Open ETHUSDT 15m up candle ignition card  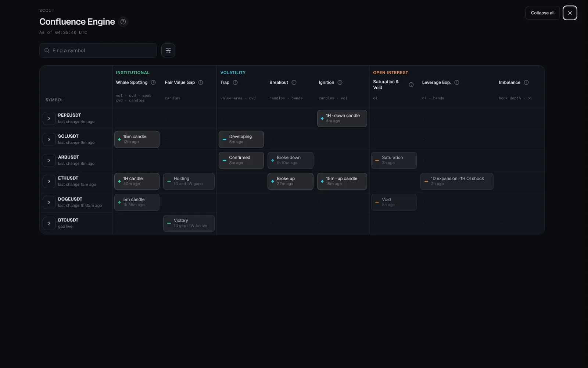tap(342, 181)
